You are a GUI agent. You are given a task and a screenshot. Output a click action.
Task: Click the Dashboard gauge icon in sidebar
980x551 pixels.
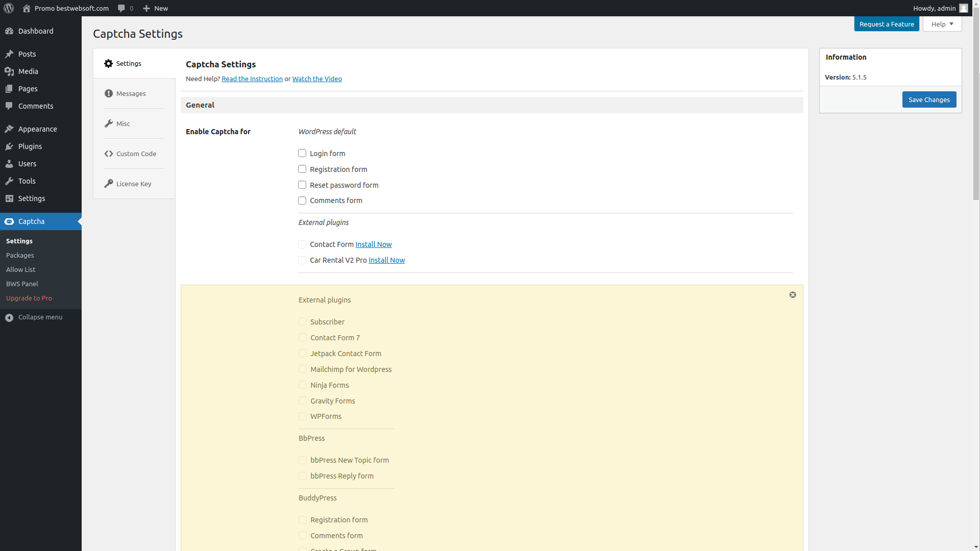[x=9, y=31]
